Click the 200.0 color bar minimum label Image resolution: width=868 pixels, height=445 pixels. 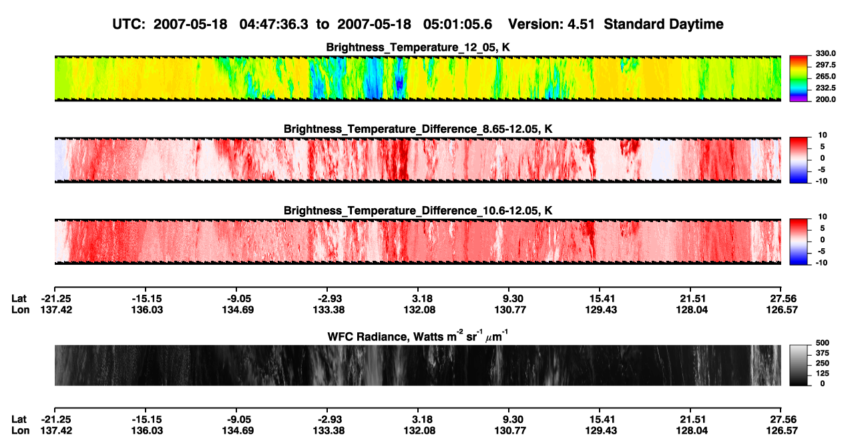[x=825, y=99]
